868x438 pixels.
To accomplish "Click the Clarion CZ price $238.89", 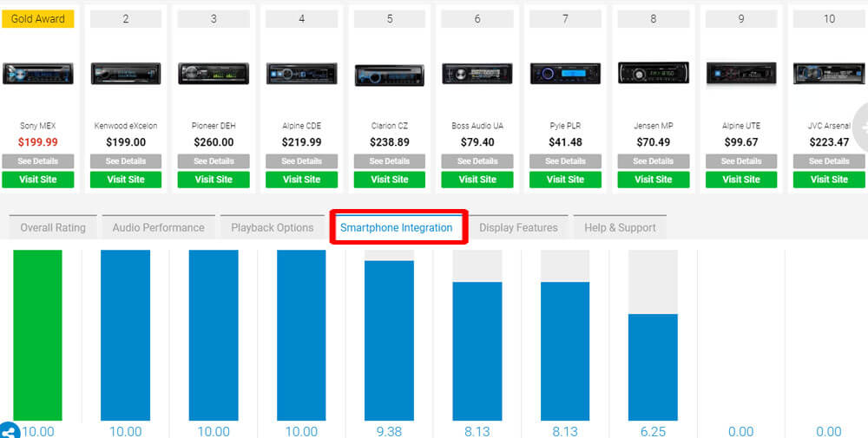I will [390, 142].
